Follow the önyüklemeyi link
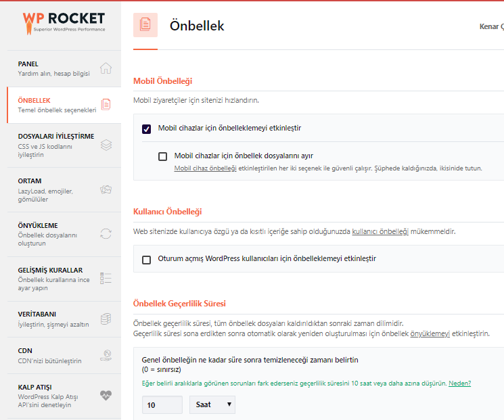Viewport: 504px width, 420px height. pos(430,333)
